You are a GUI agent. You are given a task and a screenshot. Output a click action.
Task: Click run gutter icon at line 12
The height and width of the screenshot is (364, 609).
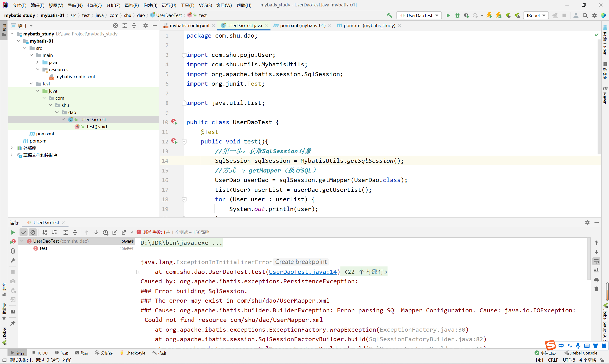point(174,141)
